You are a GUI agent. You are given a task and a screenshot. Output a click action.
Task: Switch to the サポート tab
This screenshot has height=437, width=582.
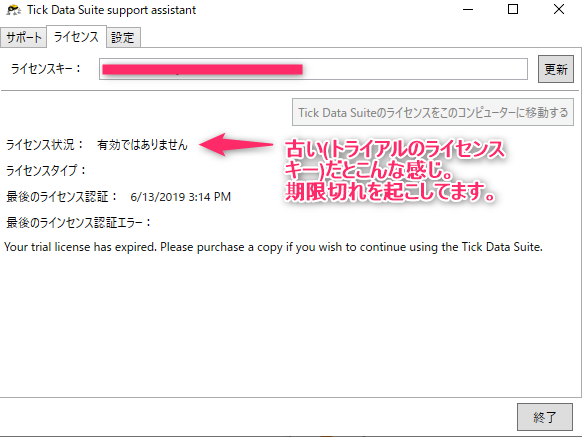[x=23, y=37]
